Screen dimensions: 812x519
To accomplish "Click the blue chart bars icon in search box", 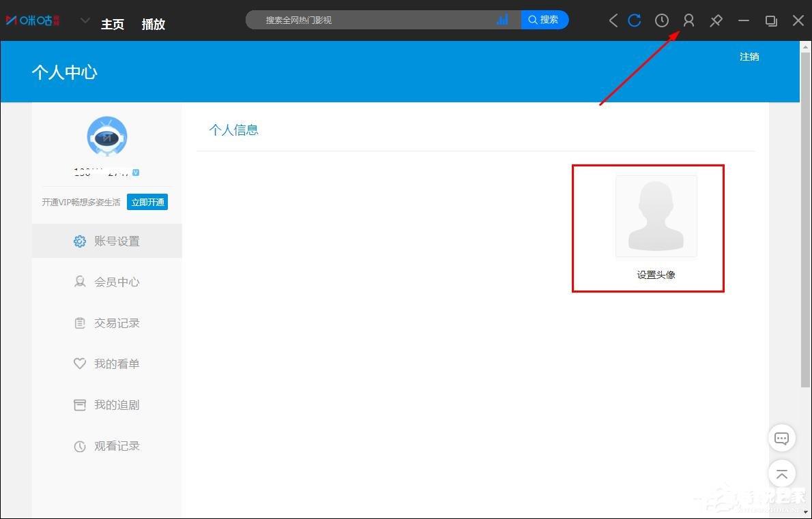I will 502,20.
